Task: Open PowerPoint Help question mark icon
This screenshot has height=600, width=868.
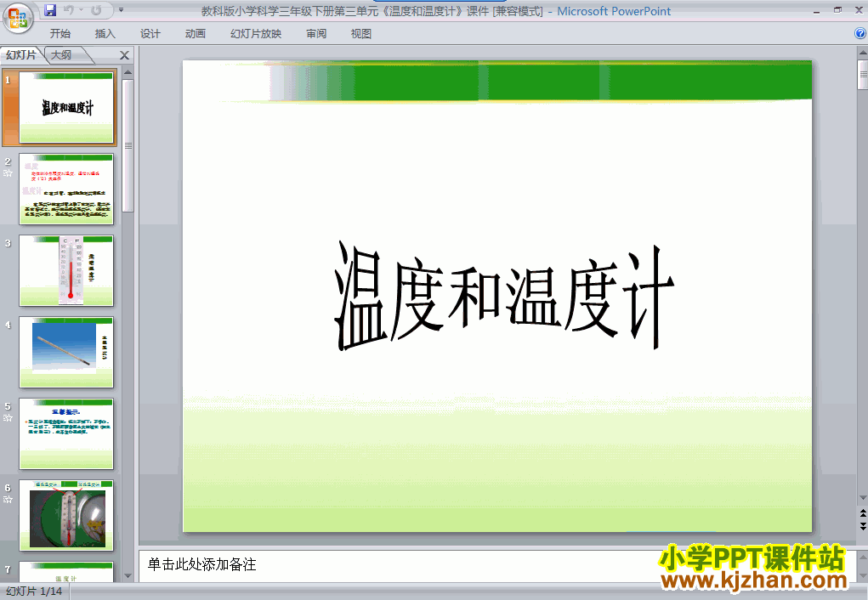Action: click(860, 33)
